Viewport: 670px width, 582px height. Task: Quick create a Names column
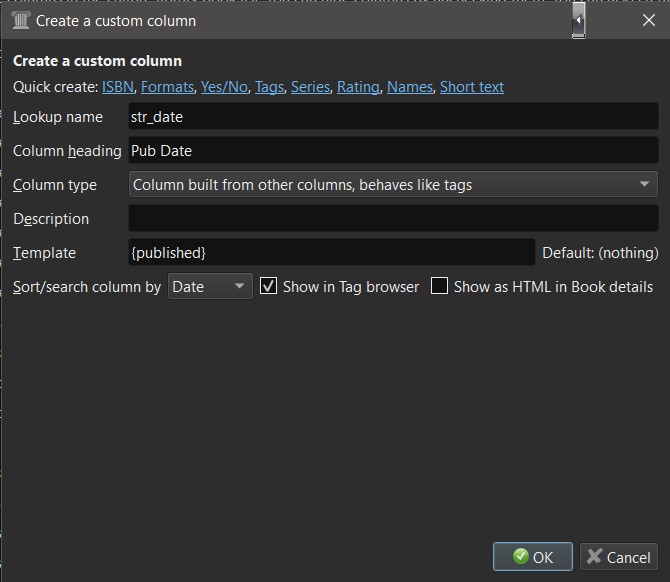click(410, 87)
